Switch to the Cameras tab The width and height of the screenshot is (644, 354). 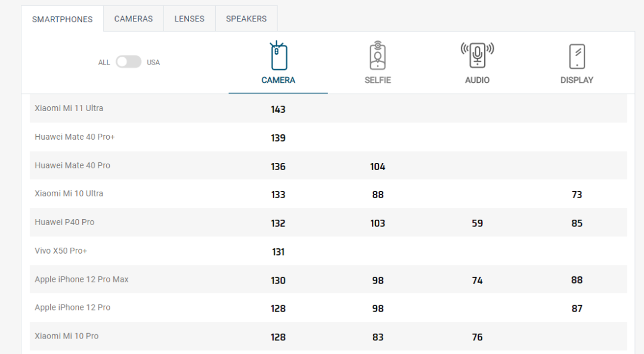[134, 19]
